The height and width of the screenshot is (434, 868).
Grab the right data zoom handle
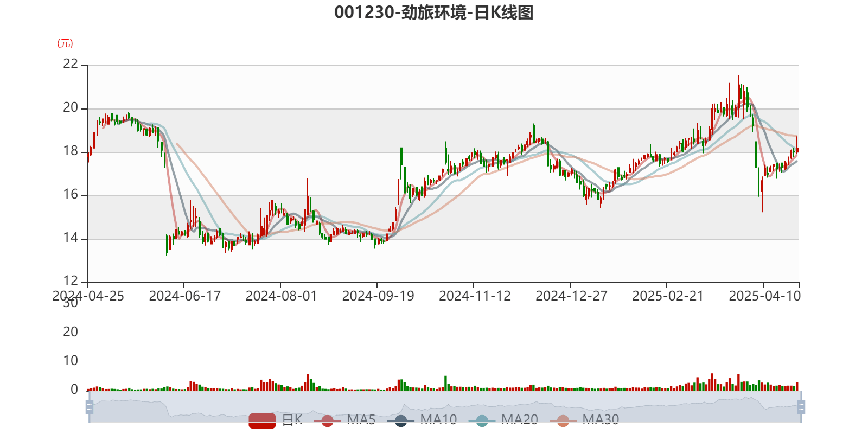[801, 406]
